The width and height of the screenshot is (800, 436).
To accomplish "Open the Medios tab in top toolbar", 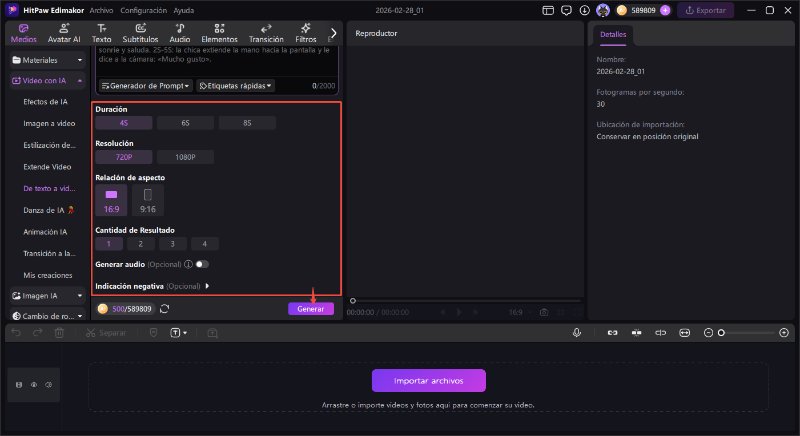I will pos(23,33).
